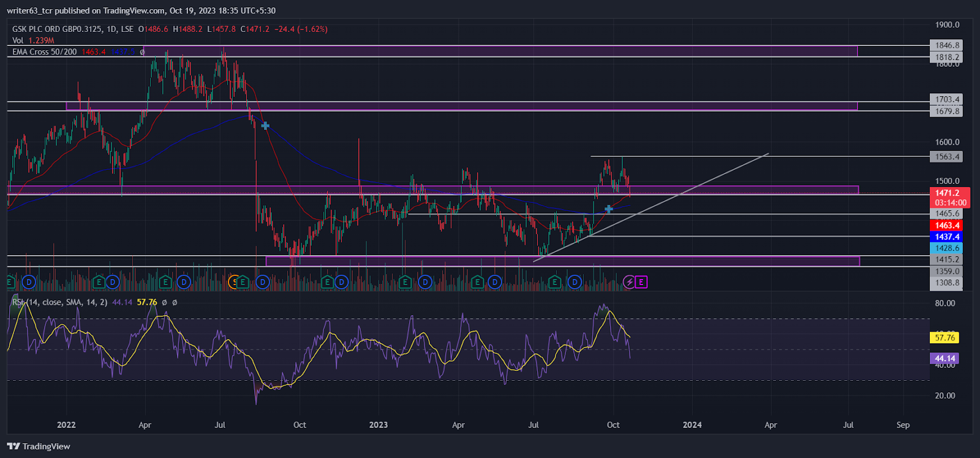Image resolution: width=980 pixels, height=458 pixels.
Task: Open the February 2022 earnings marker
Action: 99,282
